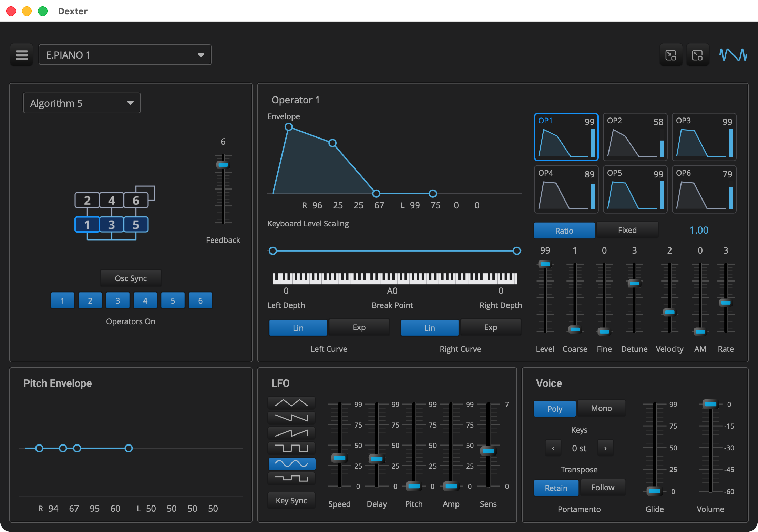The image size is (758, 532).
Task: Set left curve to Exp
Action: tap(359, 327)
